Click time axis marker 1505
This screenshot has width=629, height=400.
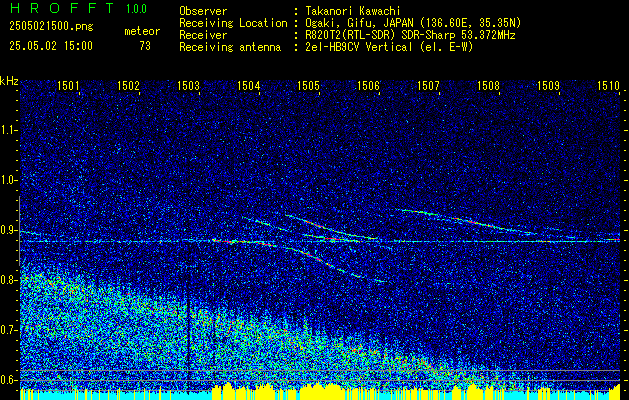click(308, 85)
